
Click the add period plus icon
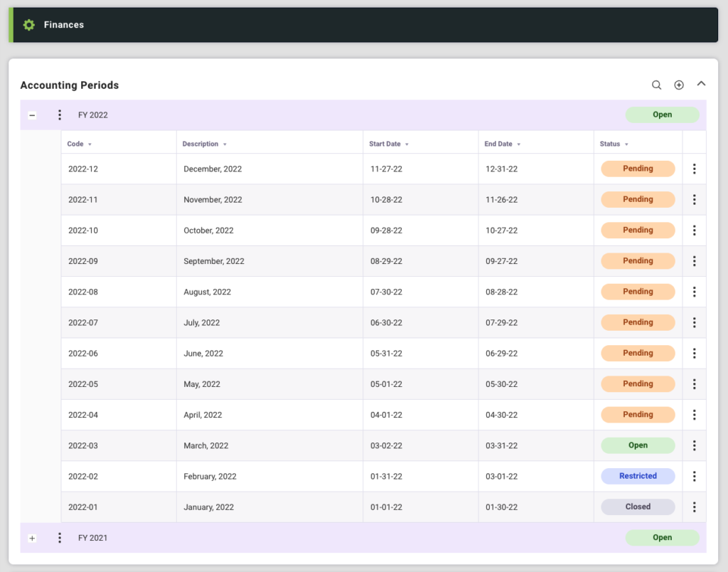click(679, 85)
